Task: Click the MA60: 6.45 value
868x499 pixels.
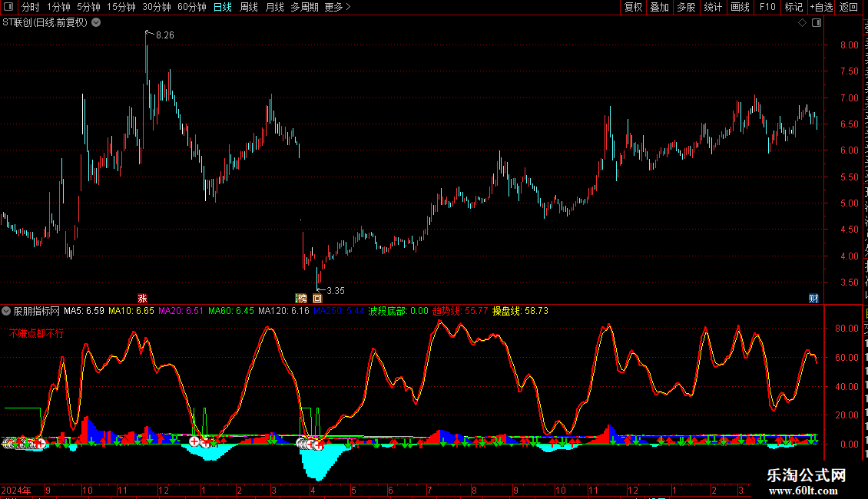Action: [x=231, y=311]
